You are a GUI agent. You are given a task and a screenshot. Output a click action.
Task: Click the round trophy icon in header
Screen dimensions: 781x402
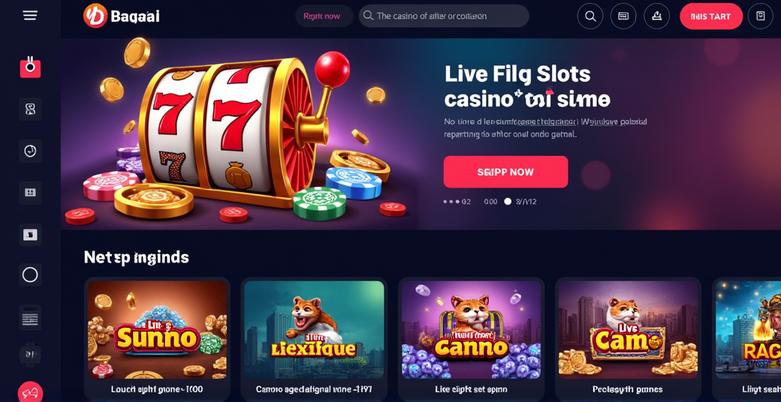pyautogui.click(x=656, y=16)
